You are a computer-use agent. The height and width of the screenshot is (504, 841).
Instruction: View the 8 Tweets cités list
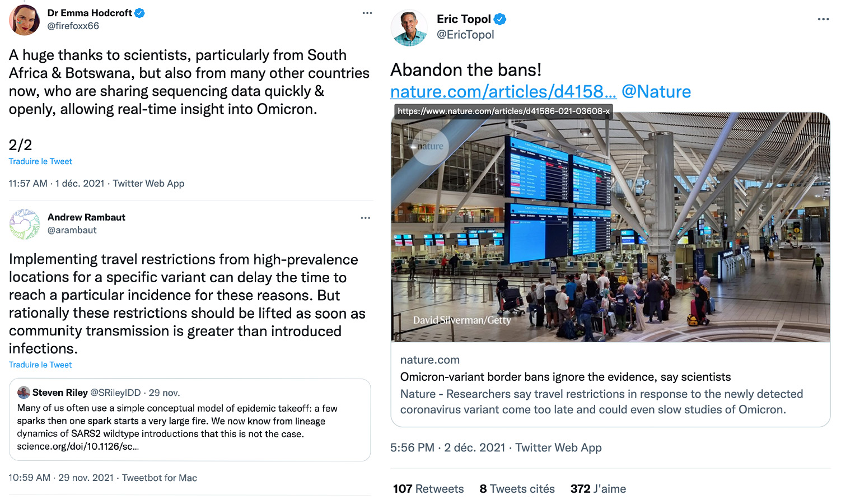click(517, 489)
